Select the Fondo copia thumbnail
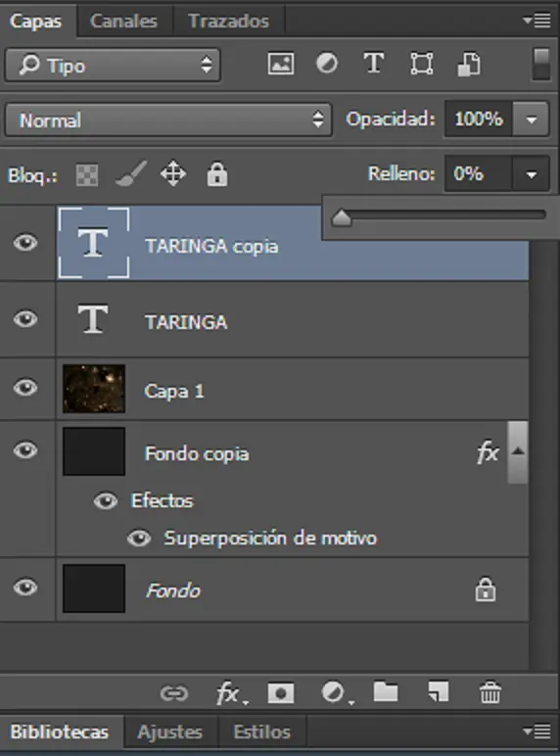This screenshot has width=560, height=756. (x=94, y=451)
